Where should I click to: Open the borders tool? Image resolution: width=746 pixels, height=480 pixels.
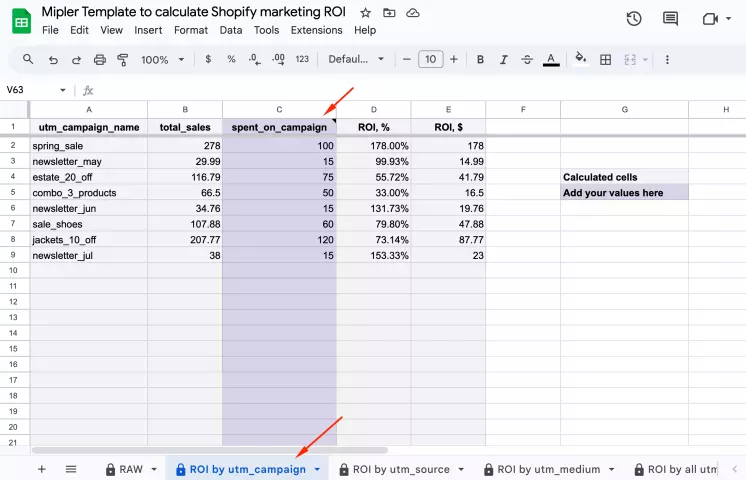605,60
